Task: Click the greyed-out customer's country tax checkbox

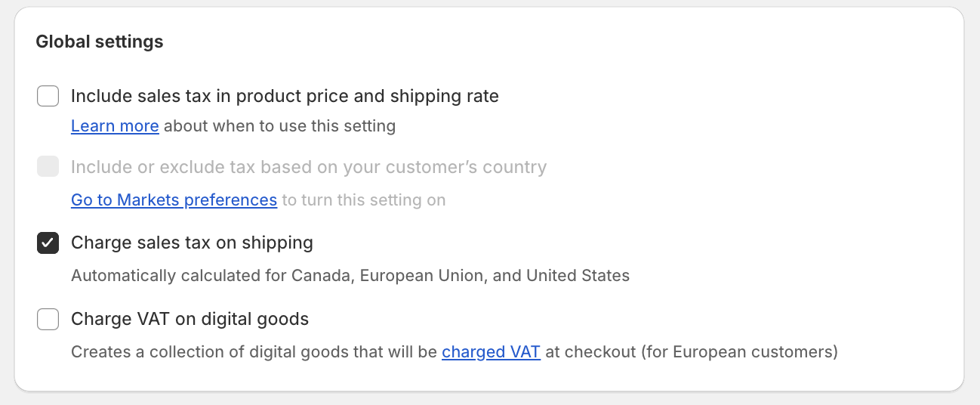Action: pyautogui.click(x=48, y=167)
